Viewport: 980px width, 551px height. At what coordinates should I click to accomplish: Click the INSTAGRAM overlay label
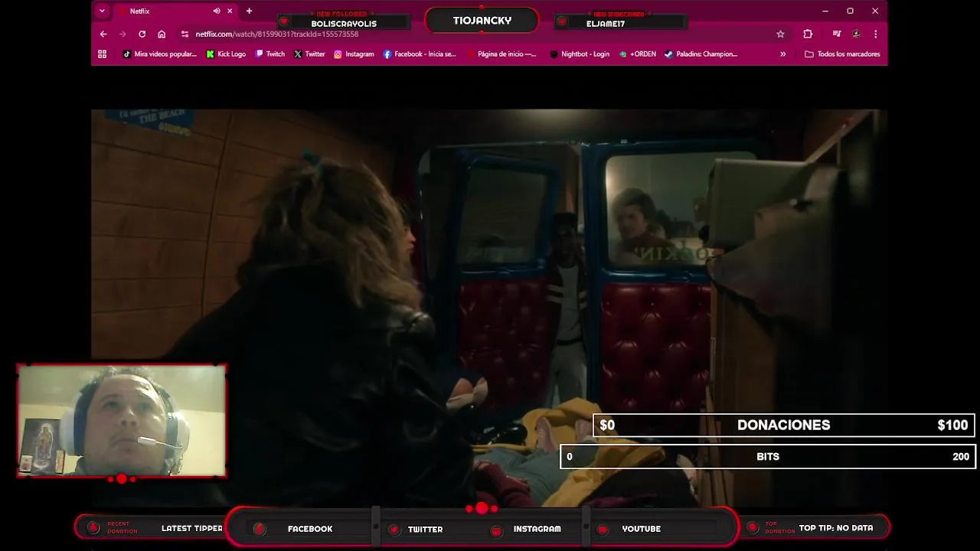pyautogui.click(x=537, y=529)
